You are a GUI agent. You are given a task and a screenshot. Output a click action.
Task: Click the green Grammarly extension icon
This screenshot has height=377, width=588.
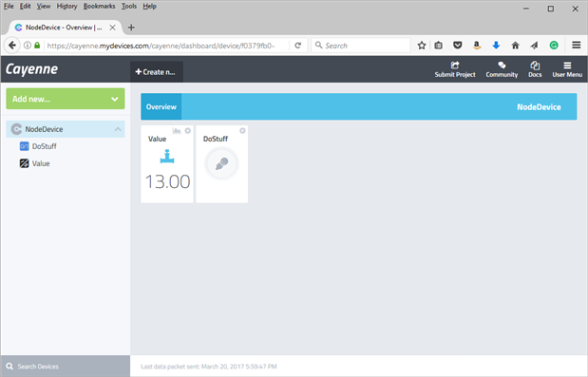(x=554, y=46)
